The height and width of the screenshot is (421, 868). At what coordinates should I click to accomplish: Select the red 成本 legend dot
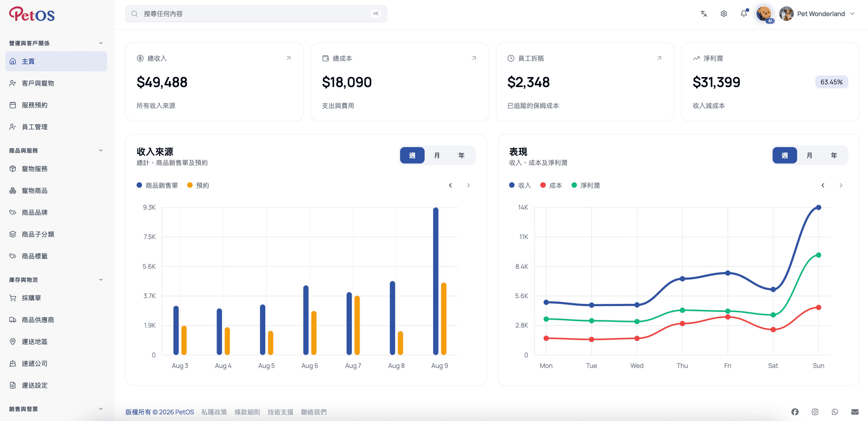(543, 185)
